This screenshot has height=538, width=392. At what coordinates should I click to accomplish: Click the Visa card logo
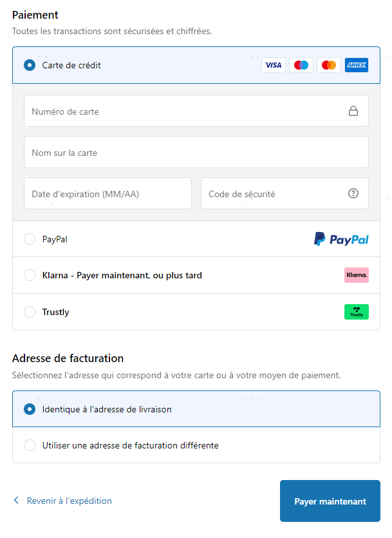(x=274, y=65)
